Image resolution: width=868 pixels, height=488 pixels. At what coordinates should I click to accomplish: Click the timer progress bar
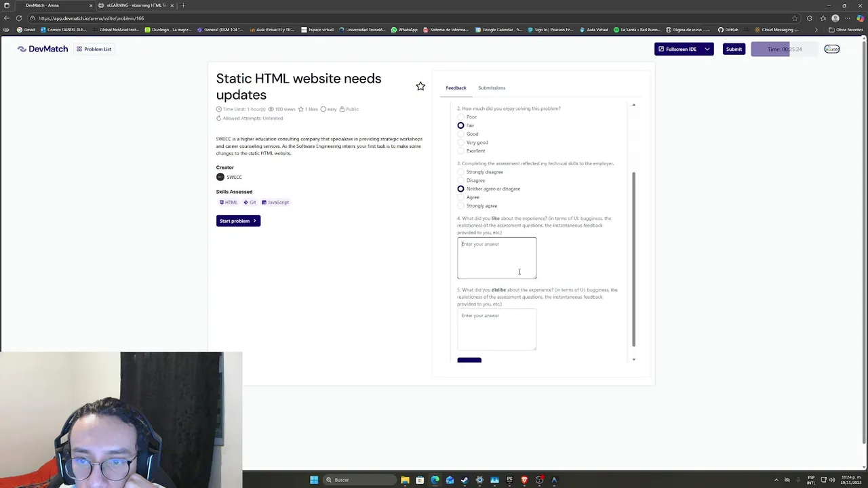click(785, 49)
